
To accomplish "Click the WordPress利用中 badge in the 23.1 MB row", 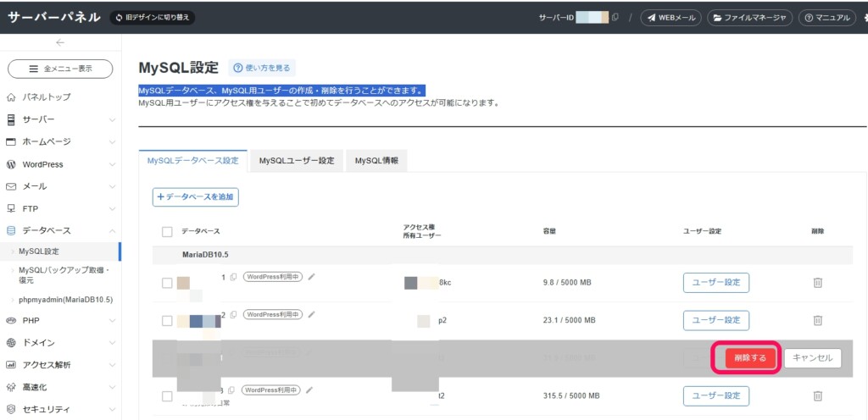I will tap(273, 314).
